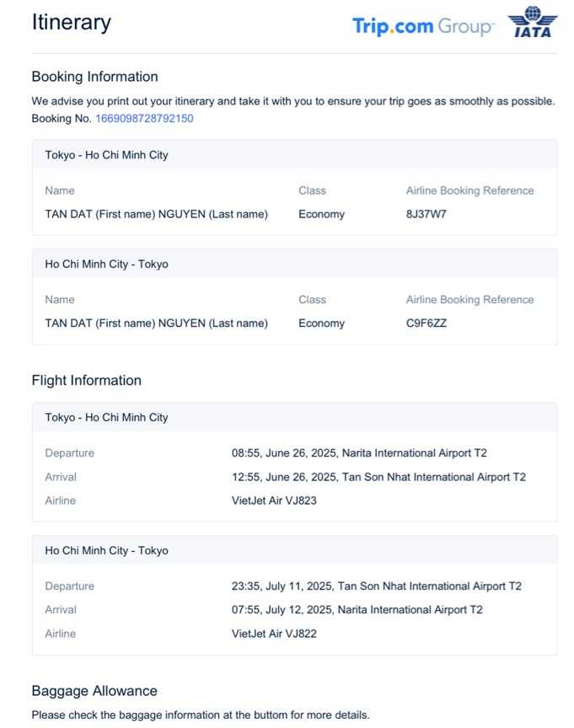Click the IATA winged logo

(532, 23)
